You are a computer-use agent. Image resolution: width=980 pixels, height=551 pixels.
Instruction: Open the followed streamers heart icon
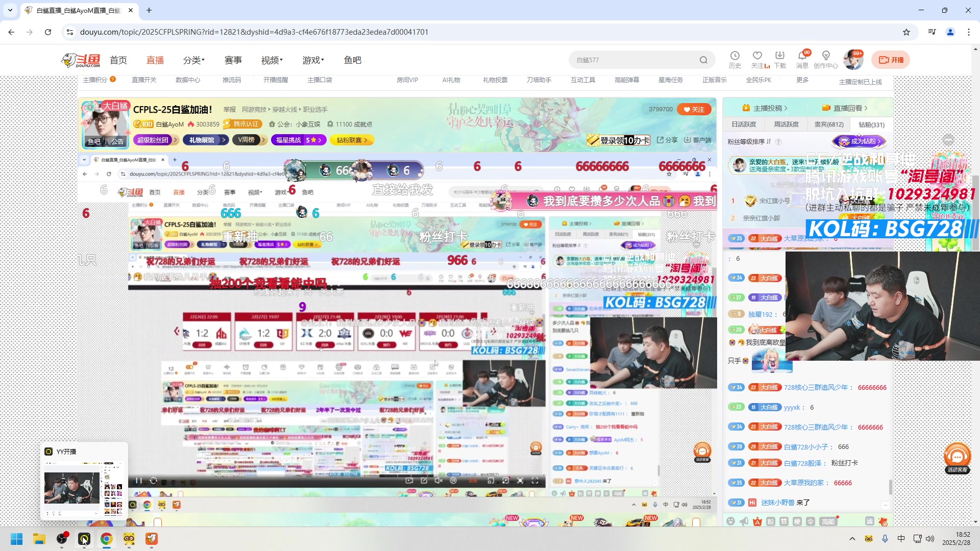point(757,56)
